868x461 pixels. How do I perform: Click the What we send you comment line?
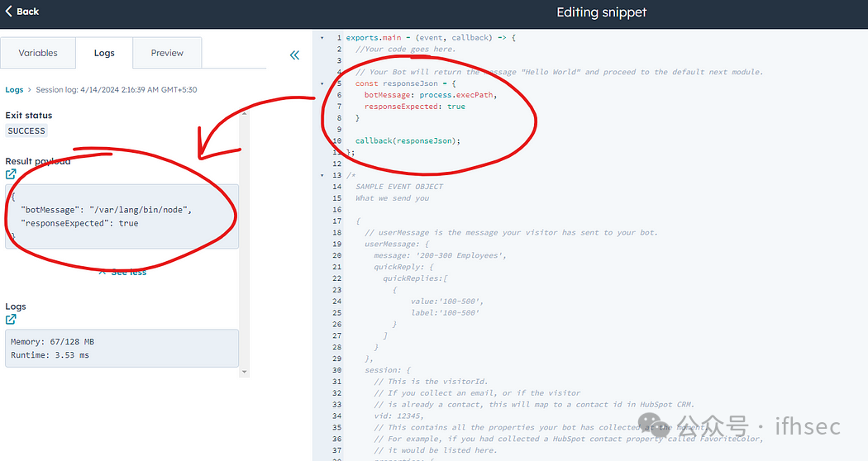(x=393, y=198)
